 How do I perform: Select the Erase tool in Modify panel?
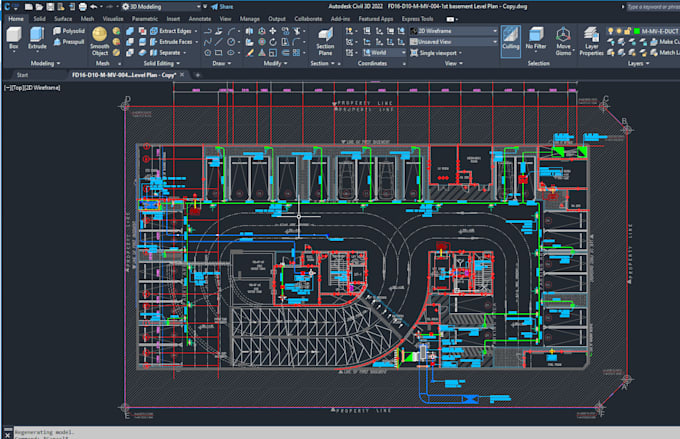pos(250,52)
